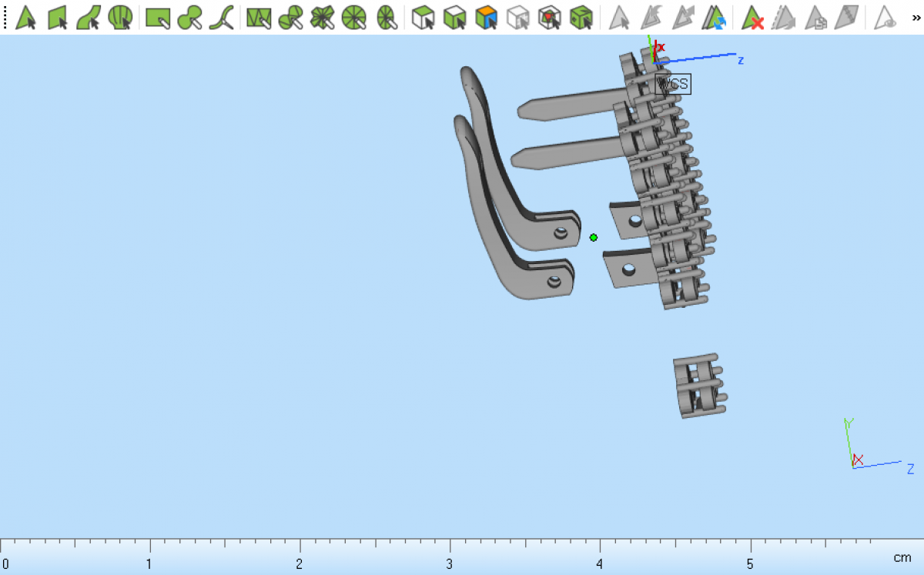Select the Mark Shell tool

tap(119, 17)
